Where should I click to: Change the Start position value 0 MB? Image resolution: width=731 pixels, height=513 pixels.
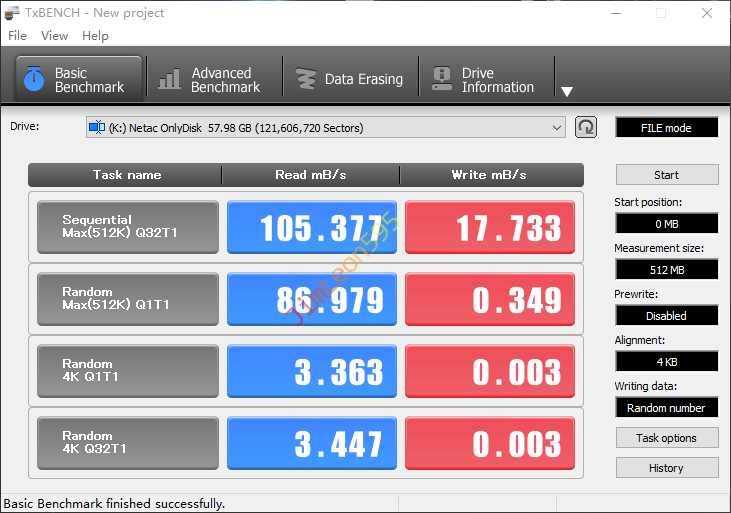(x=666, y=224)
